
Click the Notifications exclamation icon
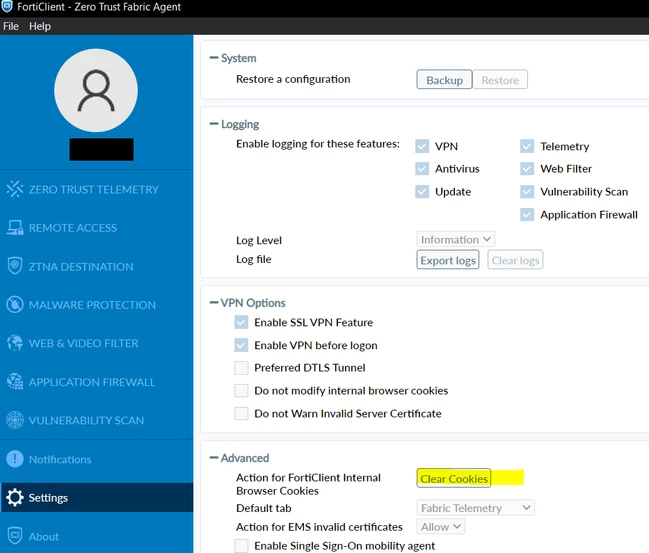click(x=15, y=459)
